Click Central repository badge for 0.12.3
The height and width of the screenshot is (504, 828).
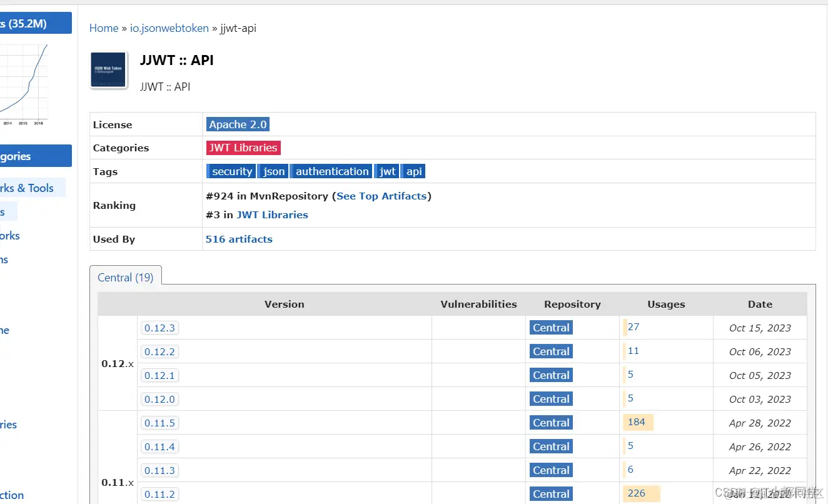click(551, 328)
